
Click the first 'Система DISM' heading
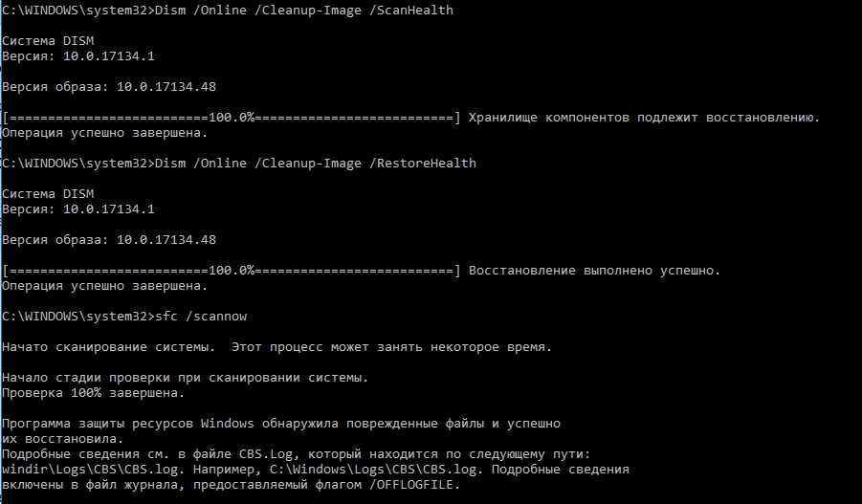point(49,41)
